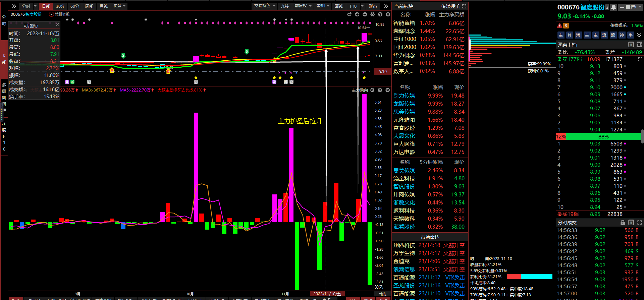Click the right panel vertical scrollbar

(x=642, y=136)
